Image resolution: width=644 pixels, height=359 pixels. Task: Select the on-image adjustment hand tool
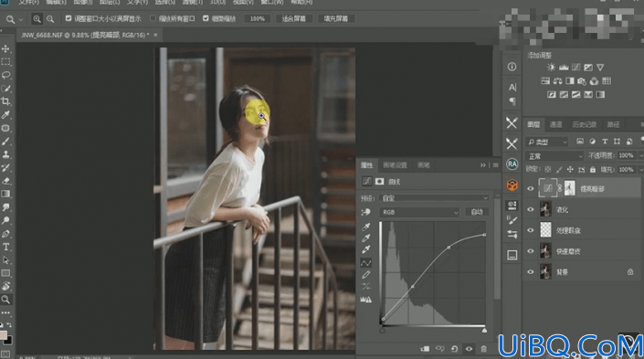click(x=365, y=212)
